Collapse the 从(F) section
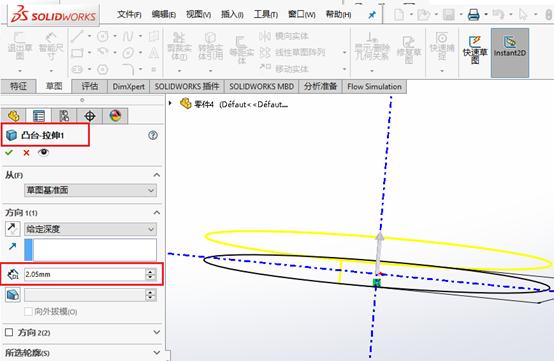 click(157, 175)
